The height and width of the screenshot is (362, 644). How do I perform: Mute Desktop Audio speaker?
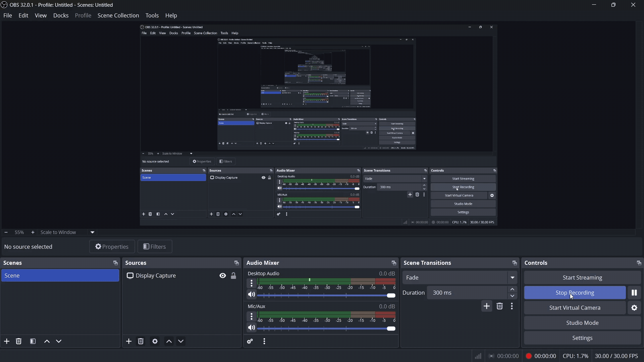[x=252, y=295]
